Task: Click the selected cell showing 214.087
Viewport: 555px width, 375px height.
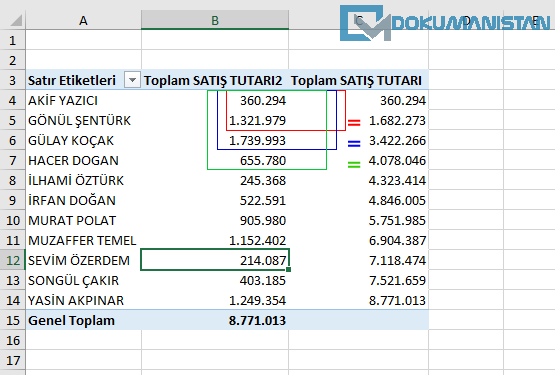Action: [215, 260]
